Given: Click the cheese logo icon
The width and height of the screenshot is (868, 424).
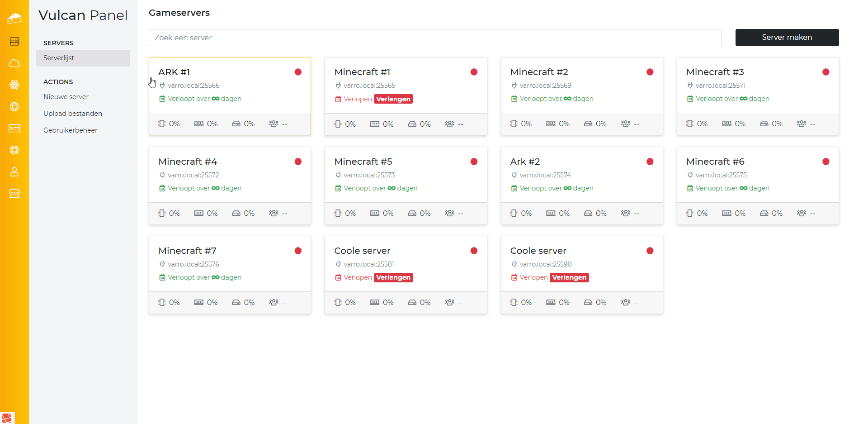Looking at the screenshot, I should (14, 19).
